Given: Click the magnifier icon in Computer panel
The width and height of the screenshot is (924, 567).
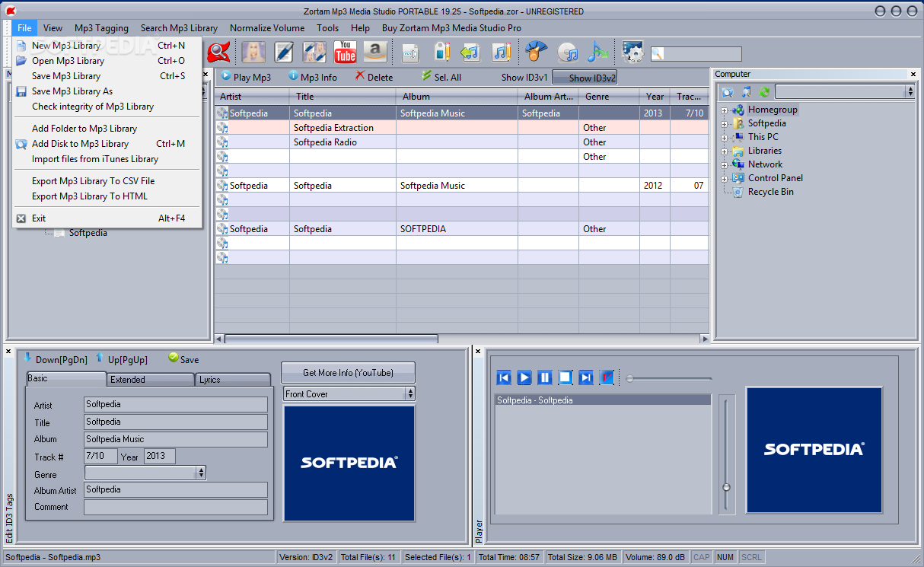Looking at the screenshot, I should [x=728, y=91].
